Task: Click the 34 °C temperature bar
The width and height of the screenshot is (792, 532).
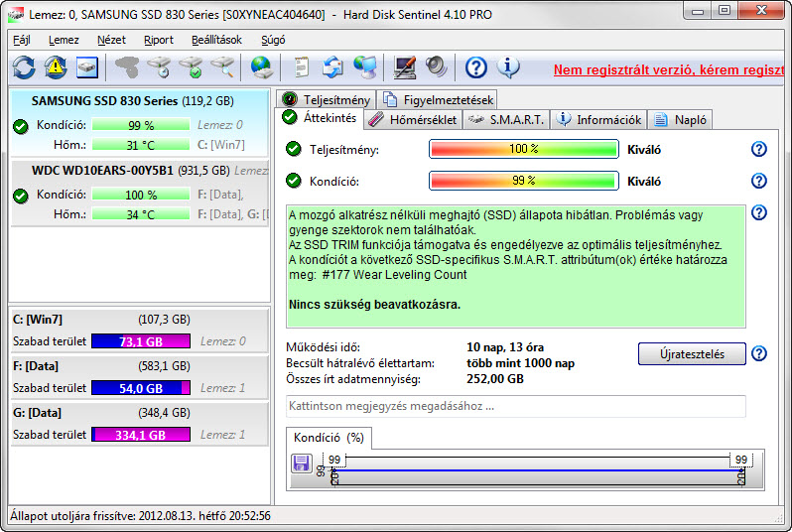Action: tap(141, 214)
